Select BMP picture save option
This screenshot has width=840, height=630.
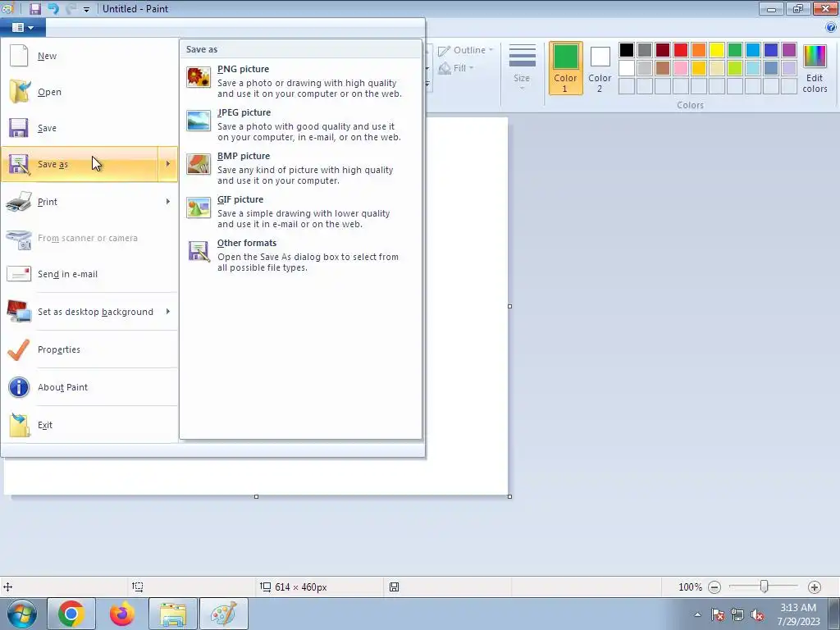click(300, 167)
